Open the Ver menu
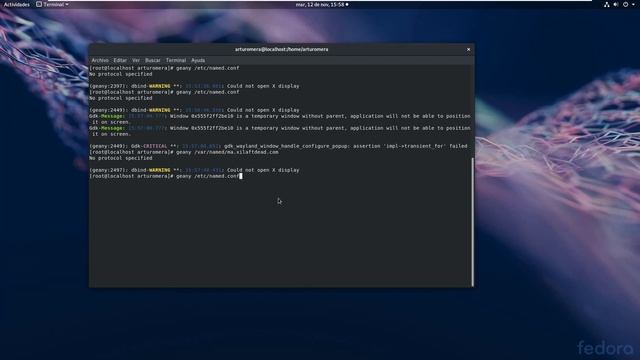The image size is (640, 360). click(x=136, y=60)
